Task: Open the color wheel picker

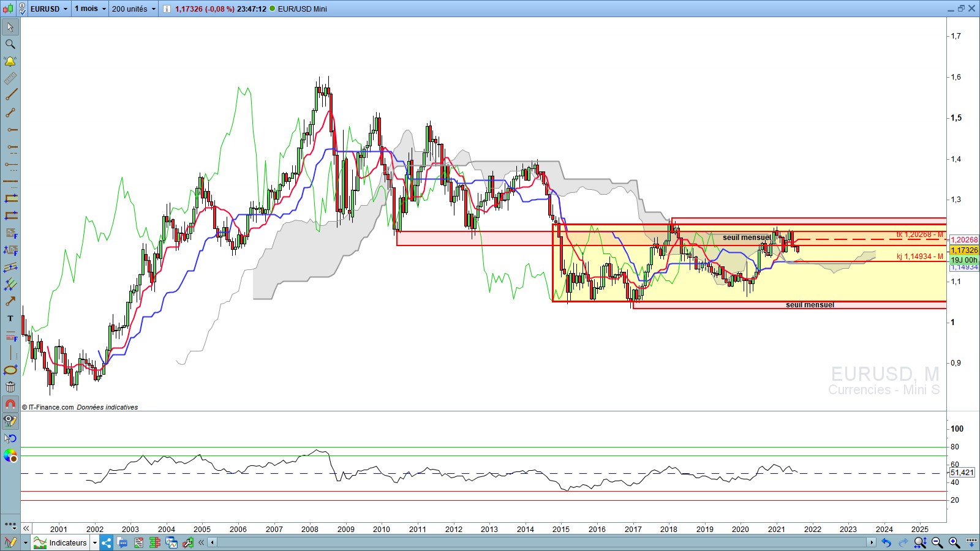Action: (10, 455)
